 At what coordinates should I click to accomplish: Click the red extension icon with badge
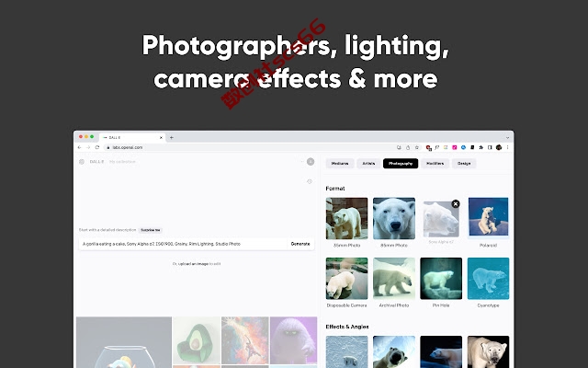pyautogui.click(x=428, y=147)
